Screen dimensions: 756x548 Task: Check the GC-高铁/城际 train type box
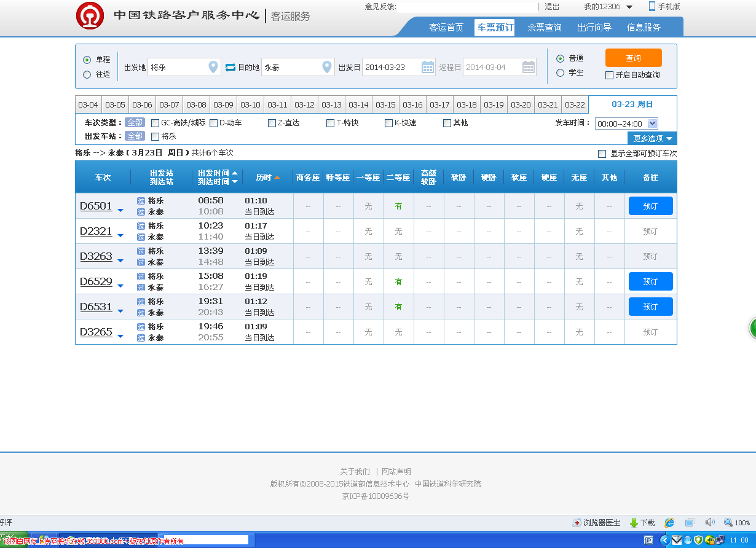pos(155,123)
